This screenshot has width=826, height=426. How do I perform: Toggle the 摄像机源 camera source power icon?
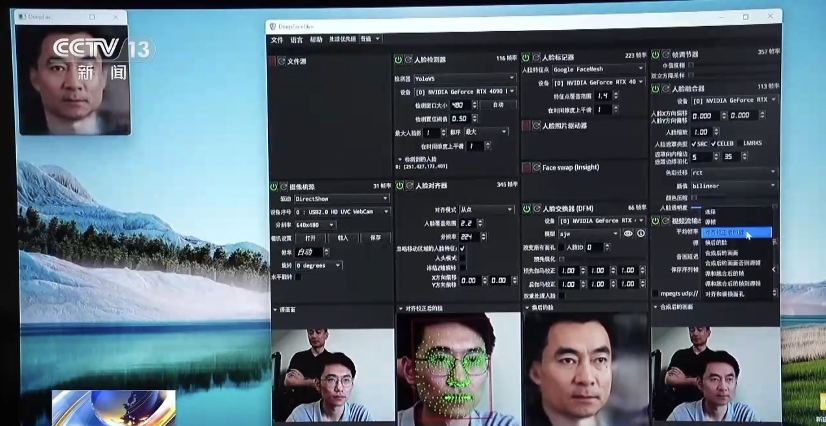coord(273,186)
